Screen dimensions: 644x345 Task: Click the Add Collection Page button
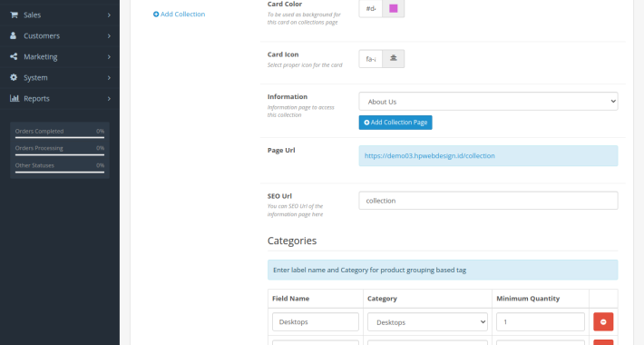click(395, 123)
